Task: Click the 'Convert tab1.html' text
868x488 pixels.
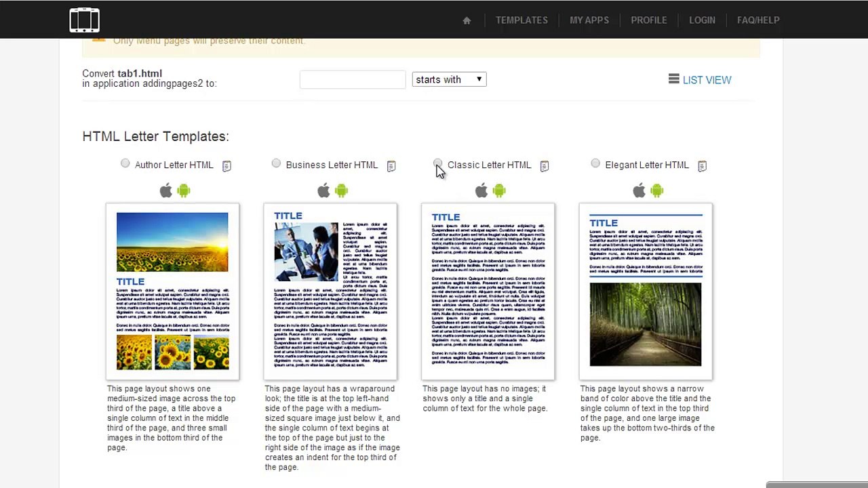Action: click(122, 73)
